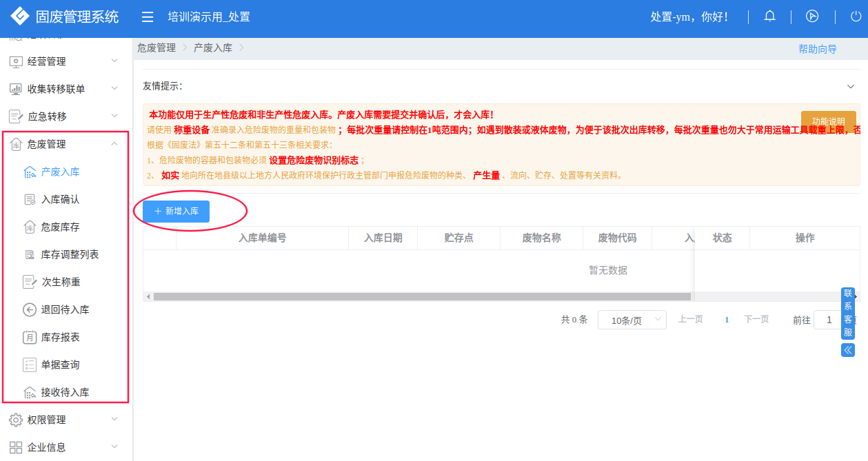Viewport: 868px width, 461px height.
Task: Click the table's horizontal scrollbar
Action: (422, 296)
